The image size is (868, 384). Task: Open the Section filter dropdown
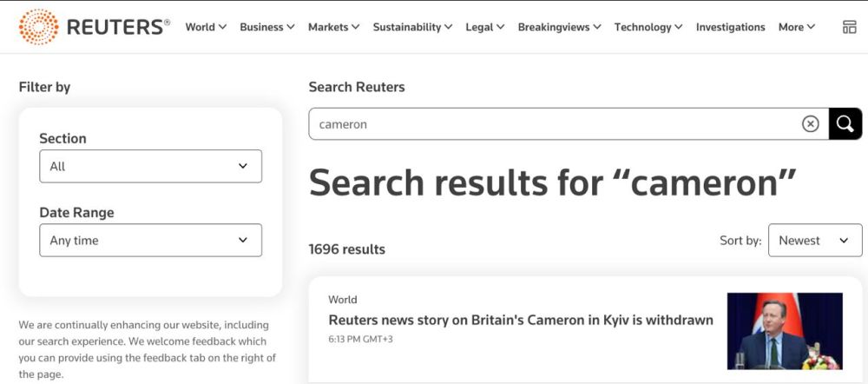pyautogui.click(x=150, y=166)
